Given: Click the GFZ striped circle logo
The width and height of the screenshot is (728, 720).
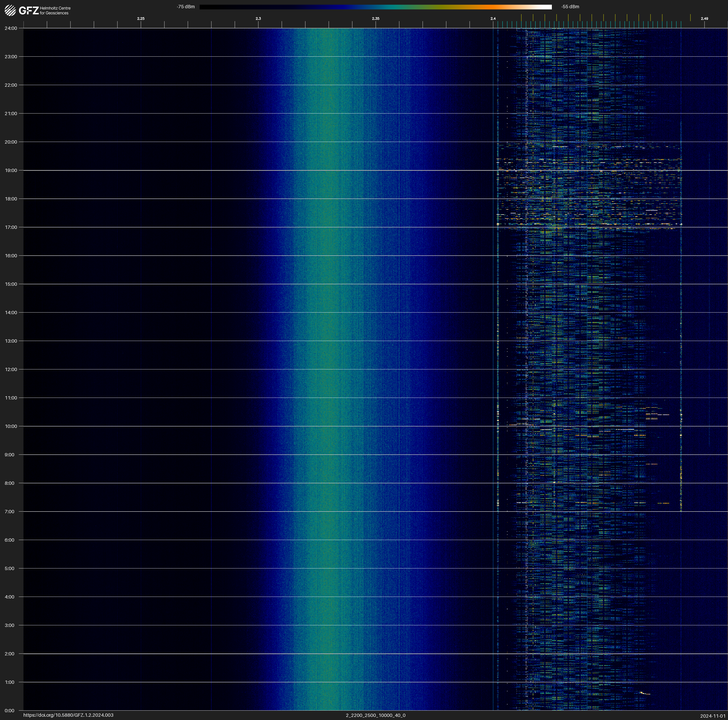Looking at the screenshot, I should 10,10.
